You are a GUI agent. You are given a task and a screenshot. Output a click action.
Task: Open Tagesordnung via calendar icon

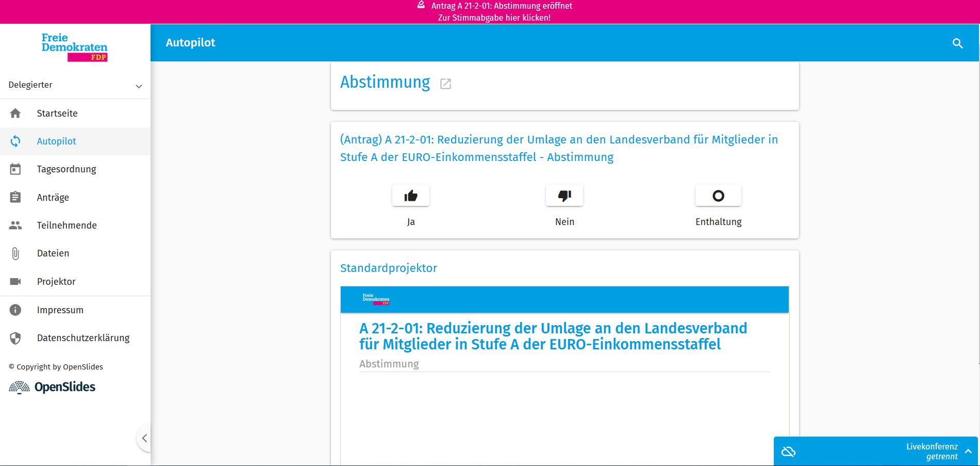click(15, 169)
